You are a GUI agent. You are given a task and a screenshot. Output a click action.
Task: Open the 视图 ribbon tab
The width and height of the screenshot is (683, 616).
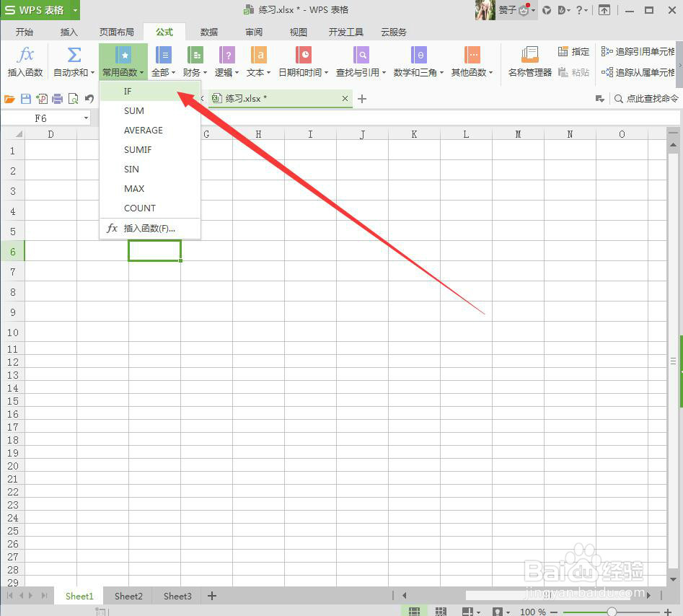299,32
